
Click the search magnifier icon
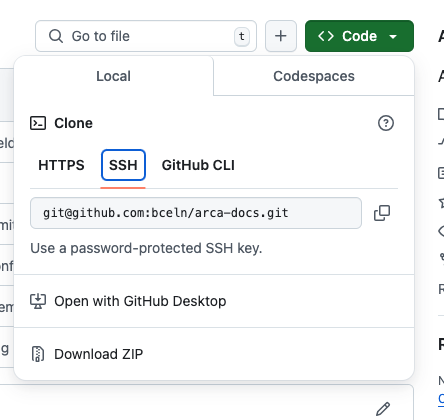click(x=56, y=36)
